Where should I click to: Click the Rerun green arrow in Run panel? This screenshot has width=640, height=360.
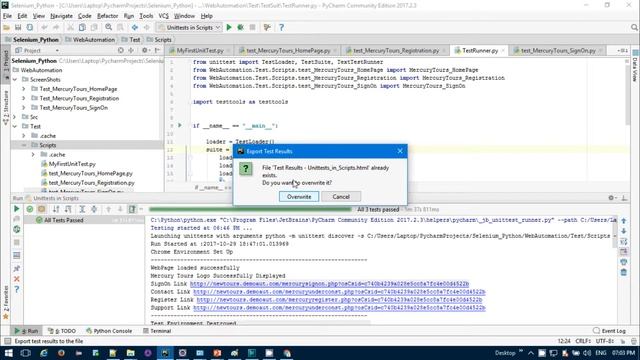[16, 209]
